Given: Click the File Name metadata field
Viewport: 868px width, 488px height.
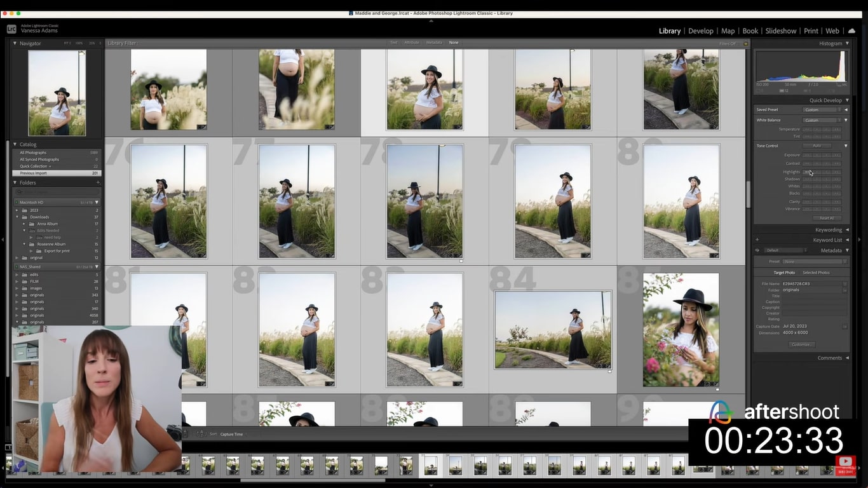Looking at the screenshot, I should [x=812, y=283].
